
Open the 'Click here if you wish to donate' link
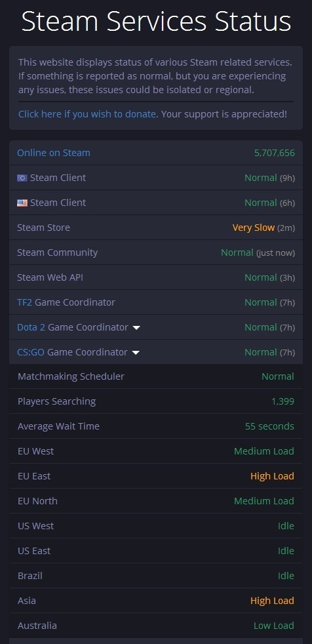pos(87,113)
